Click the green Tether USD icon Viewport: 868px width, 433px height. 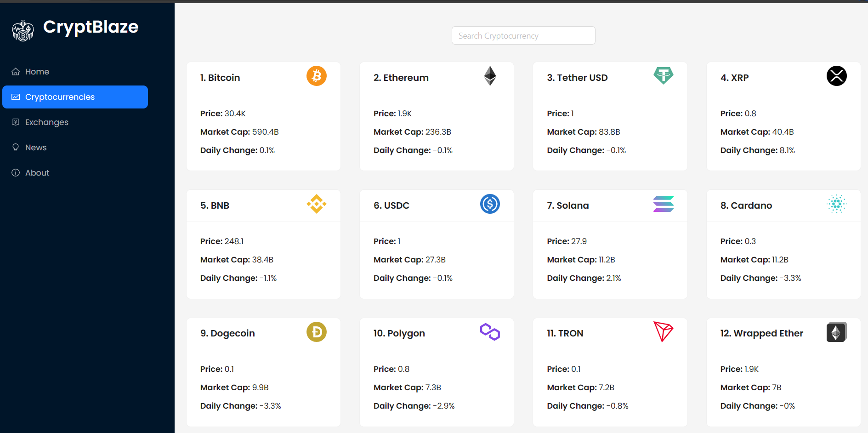pyautogui.click(x=664, y=75)
